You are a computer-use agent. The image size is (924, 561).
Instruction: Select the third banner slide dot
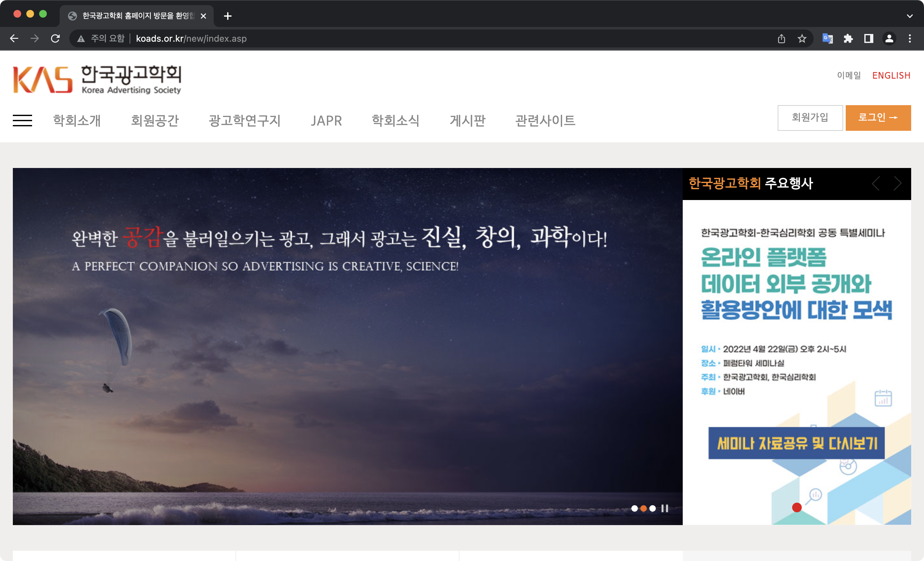pos(653,508)
